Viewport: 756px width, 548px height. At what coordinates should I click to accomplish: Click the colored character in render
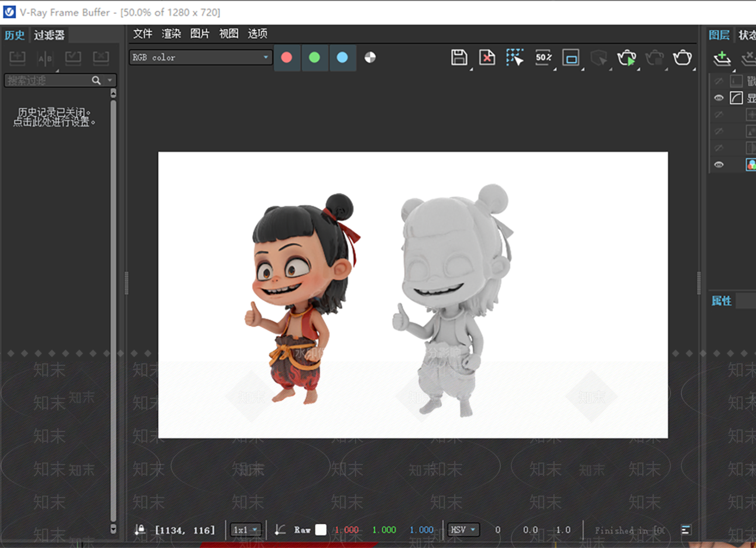(x=302, y=299)
